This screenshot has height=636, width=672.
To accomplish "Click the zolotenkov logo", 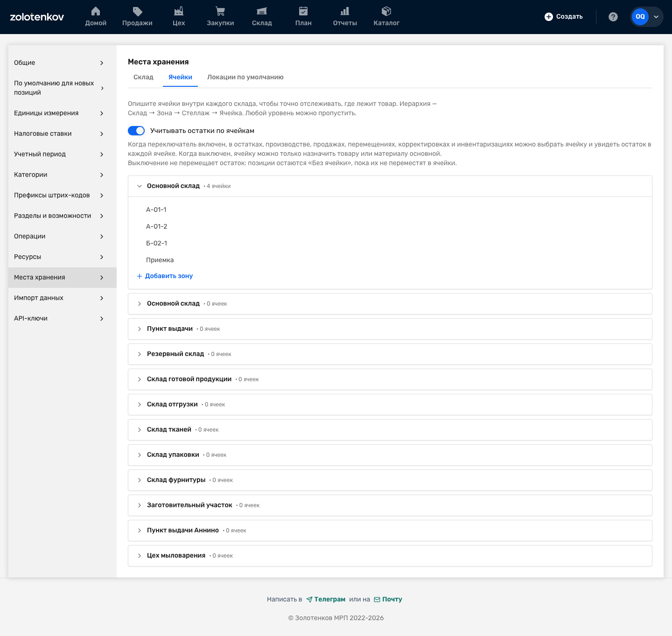I will click(37, 17).
